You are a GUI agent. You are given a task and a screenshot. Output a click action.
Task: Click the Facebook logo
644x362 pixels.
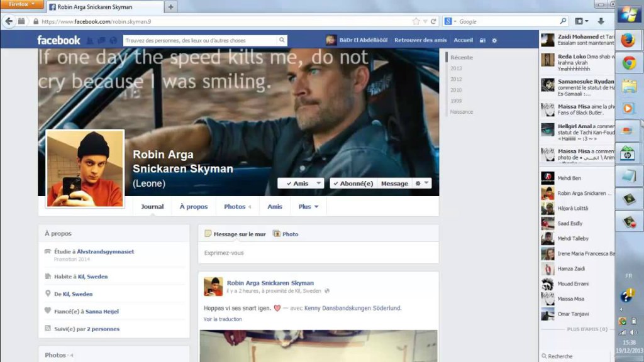[x=58, y=40]
